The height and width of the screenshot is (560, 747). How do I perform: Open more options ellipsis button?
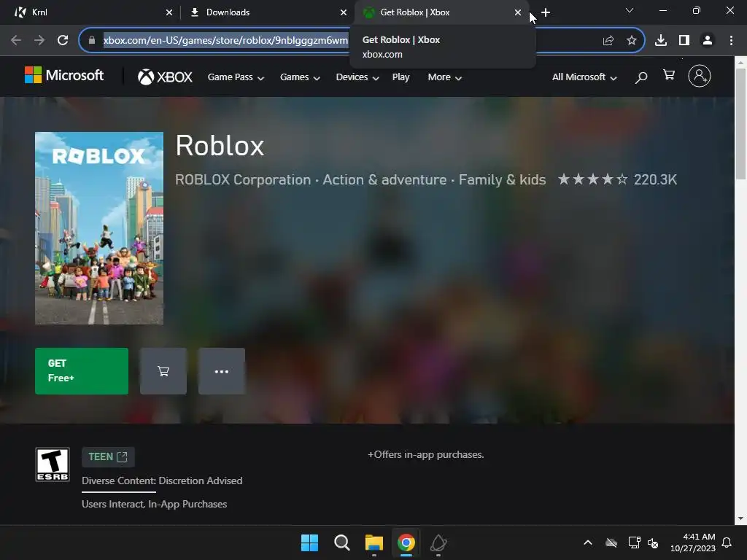coord(222,371)
